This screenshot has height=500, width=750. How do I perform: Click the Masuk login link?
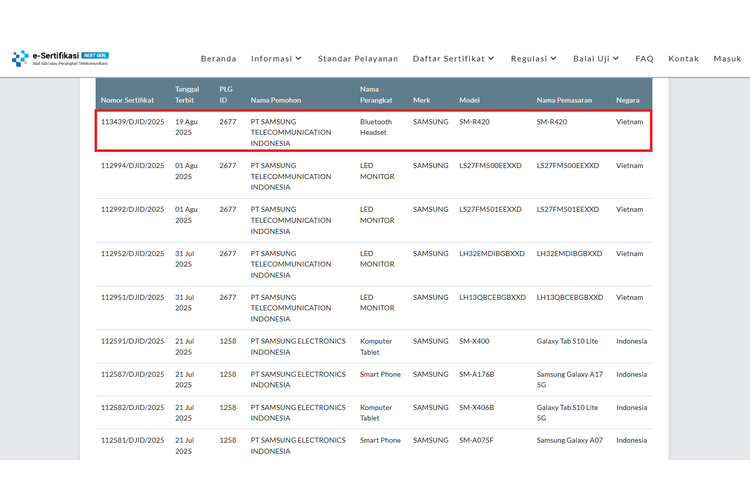pos(727,58)
